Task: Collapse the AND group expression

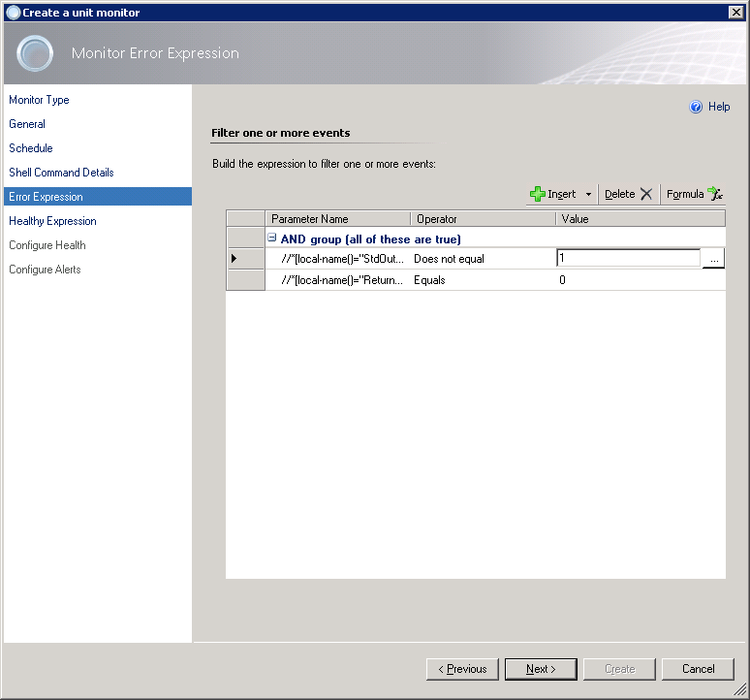Action: pyautogui.click(x=272, y=238)
